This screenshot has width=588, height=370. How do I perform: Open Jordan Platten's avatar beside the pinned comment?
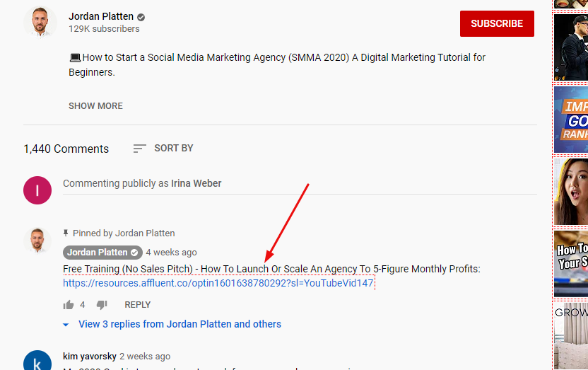(37, 241)
